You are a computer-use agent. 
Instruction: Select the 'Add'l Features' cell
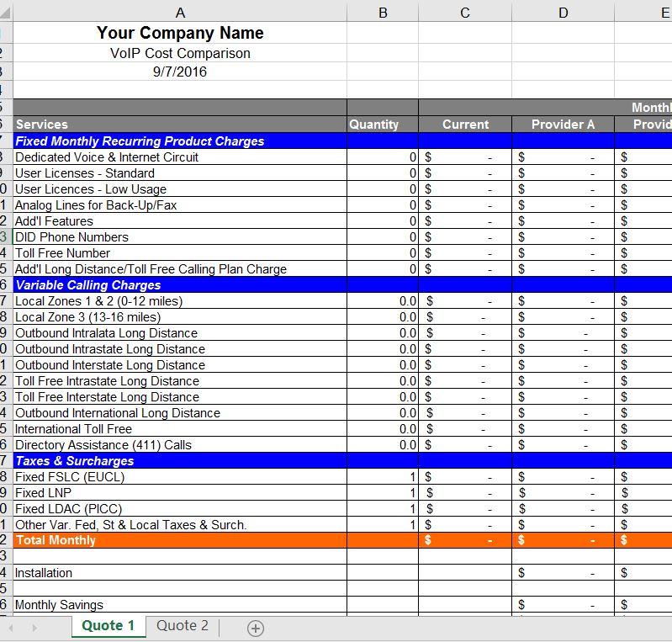click(x=180, y=220)
